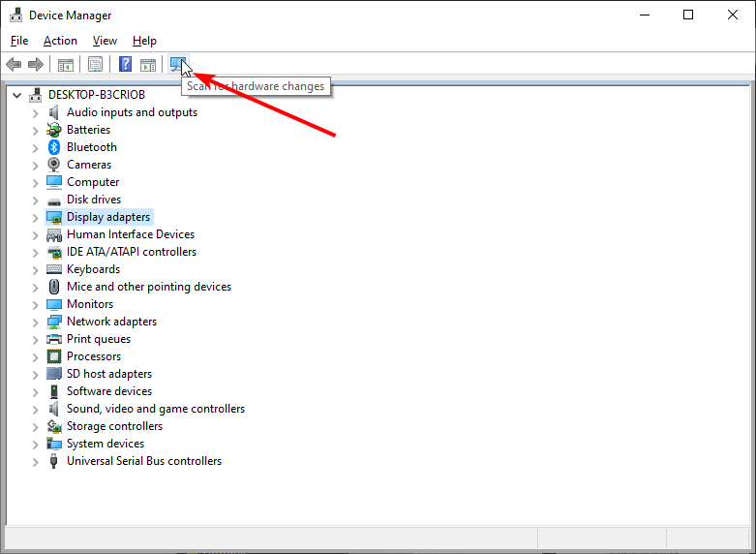Viewport: 756px width, 554px height.
Task: Click the Print queues printer icon
Action: pos(54,339)
